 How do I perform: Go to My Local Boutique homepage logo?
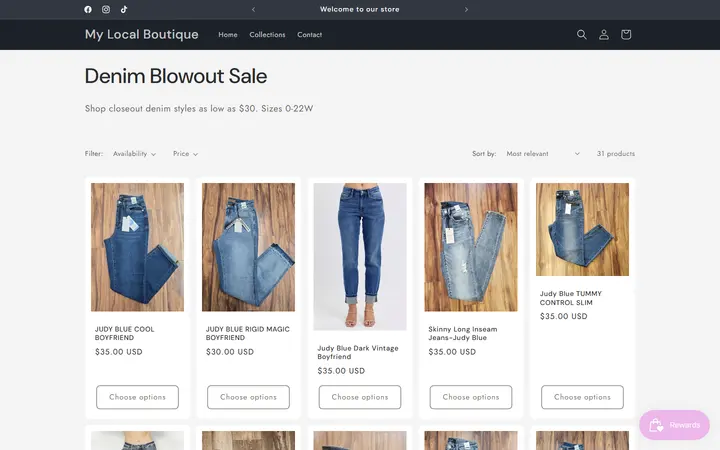141,34
